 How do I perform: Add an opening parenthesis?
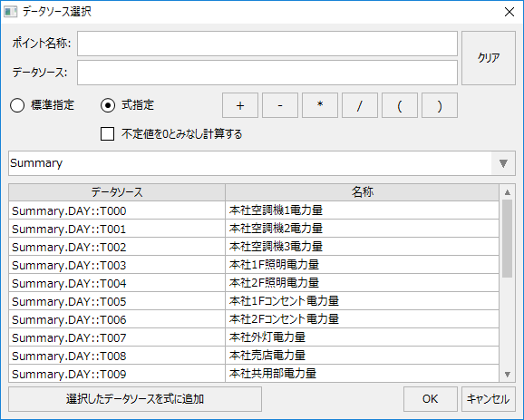pyautogui.click(x=400, y=105)
